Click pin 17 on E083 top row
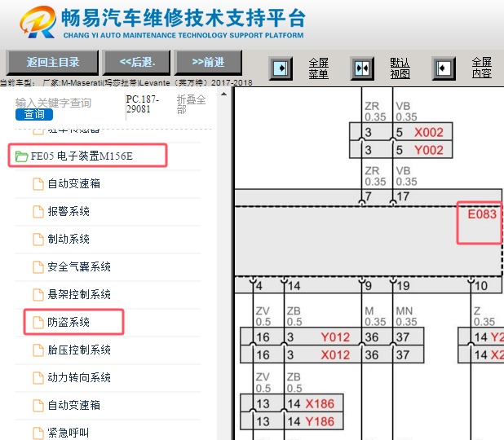 coord(403,196)
